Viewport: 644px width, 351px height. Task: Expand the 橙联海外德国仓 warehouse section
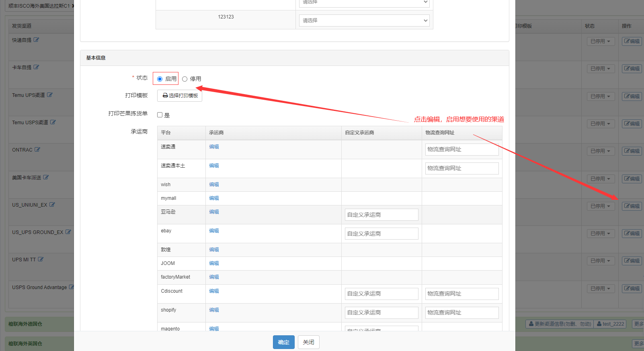point(25,324)
